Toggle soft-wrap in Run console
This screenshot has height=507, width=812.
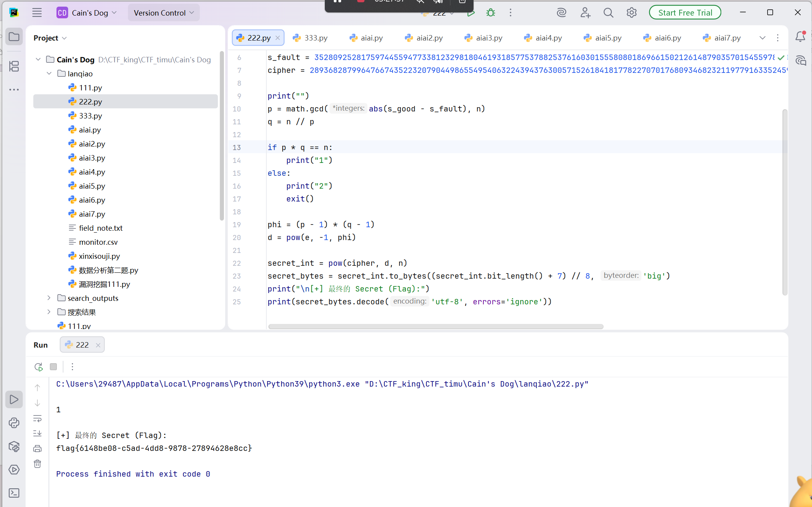point(37,419)
